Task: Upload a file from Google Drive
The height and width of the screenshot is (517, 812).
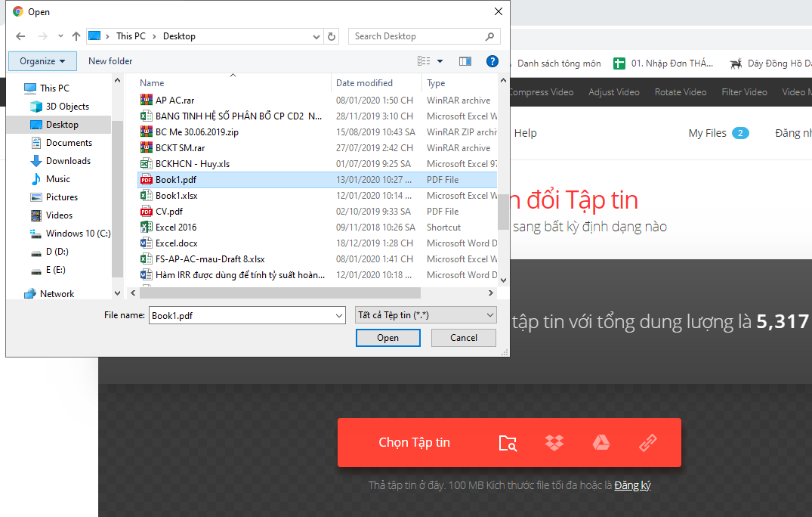Action: coord(601,442)
